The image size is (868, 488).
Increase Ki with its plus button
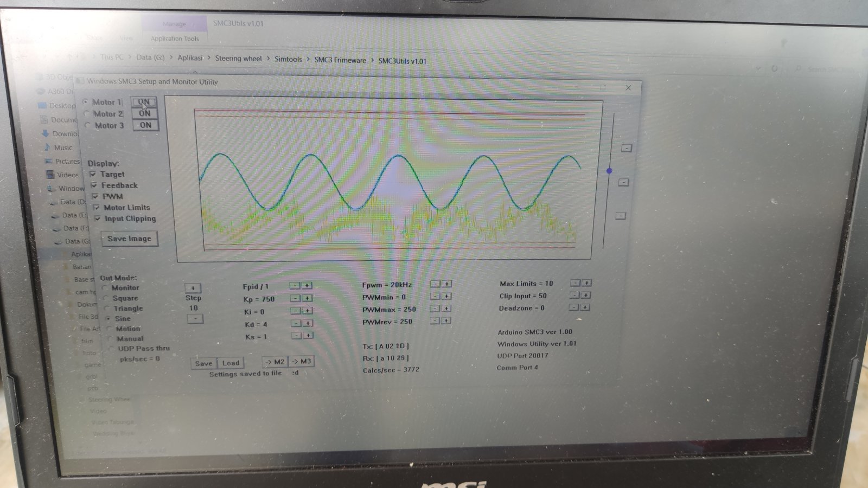click(308, 311)
